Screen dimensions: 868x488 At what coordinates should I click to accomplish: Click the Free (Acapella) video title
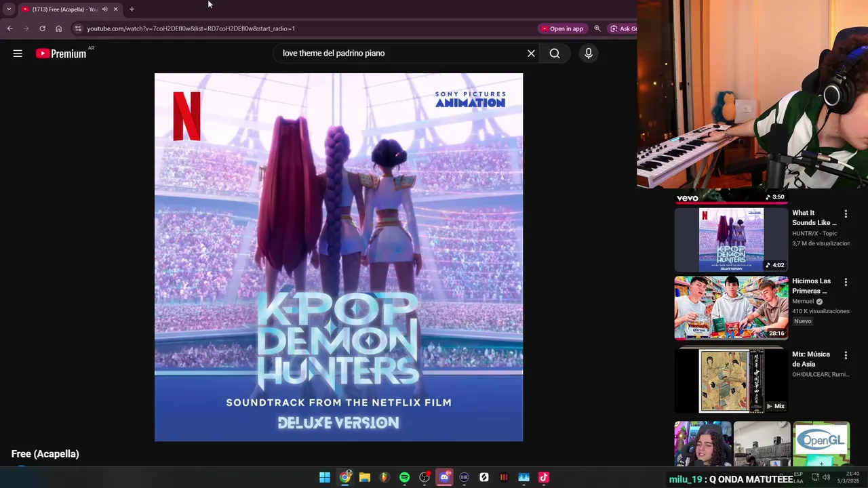click(45, 454)
